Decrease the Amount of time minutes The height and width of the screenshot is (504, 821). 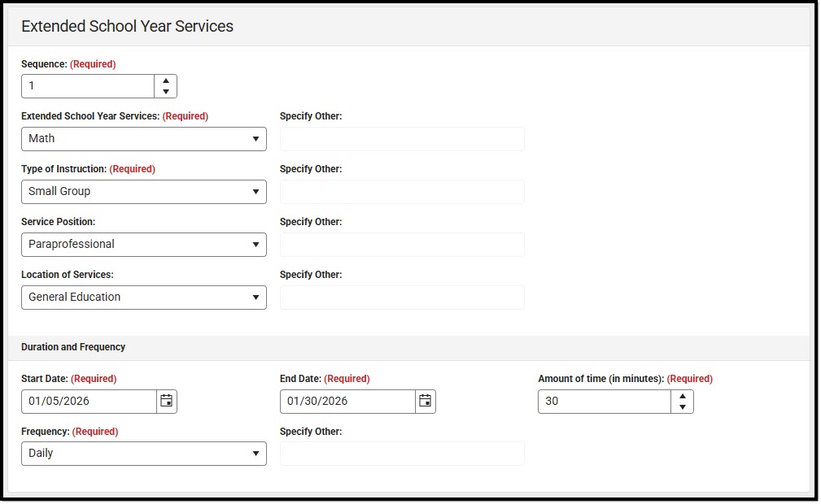pos(682,406)
